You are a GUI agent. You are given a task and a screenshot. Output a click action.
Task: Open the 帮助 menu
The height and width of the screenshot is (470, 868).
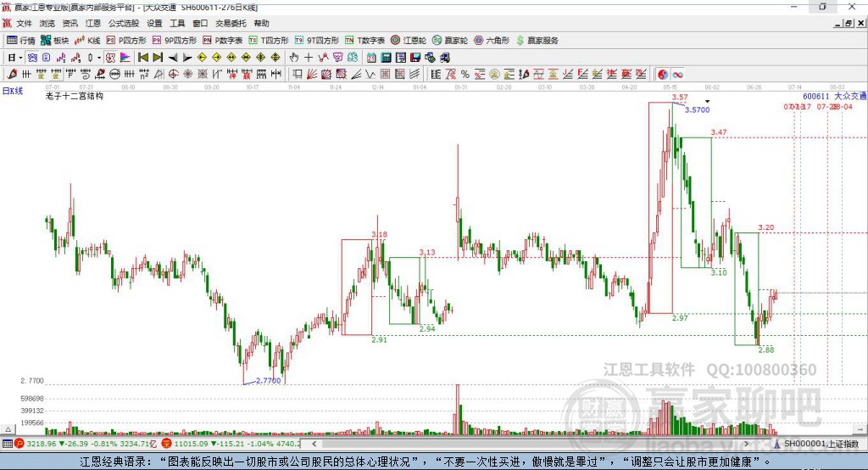261,23
